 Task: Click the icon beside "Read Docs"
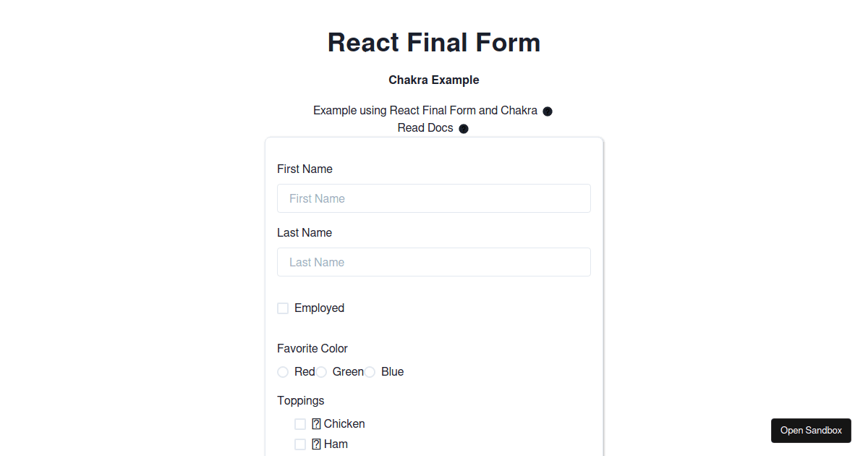tap(463, 128)
